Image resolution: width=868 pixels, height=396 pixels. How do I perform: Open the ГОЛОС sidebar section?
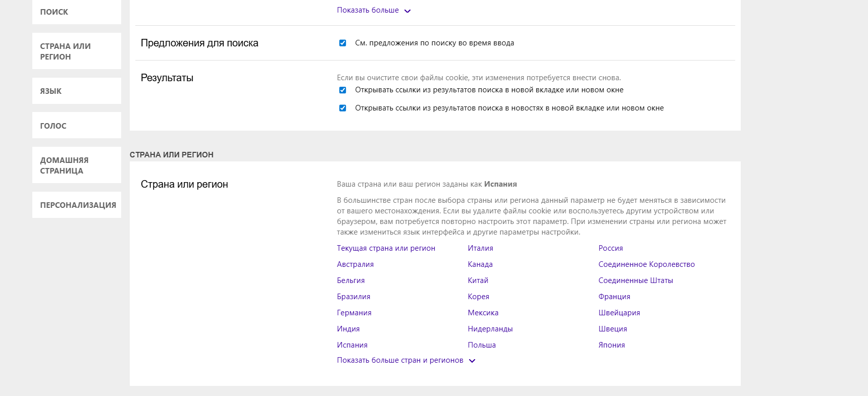[77, 125]
